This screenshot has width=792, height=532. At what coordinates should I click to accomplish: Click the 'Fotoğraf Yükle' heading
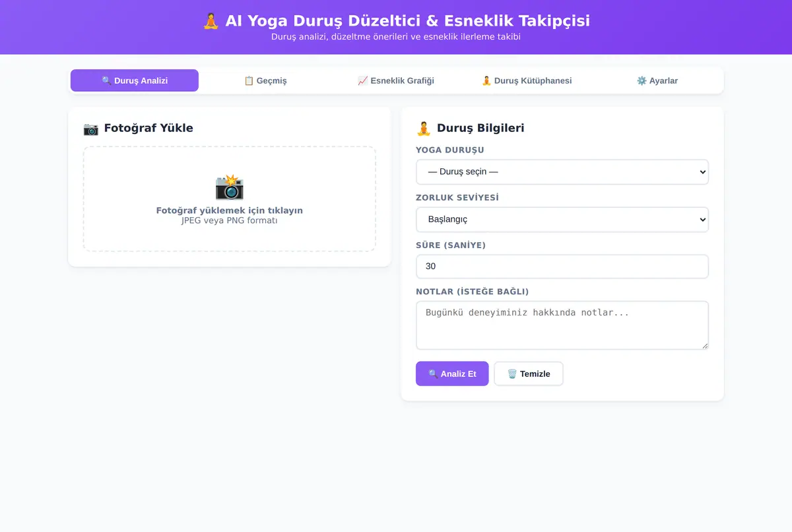click(x=148, y=128)
